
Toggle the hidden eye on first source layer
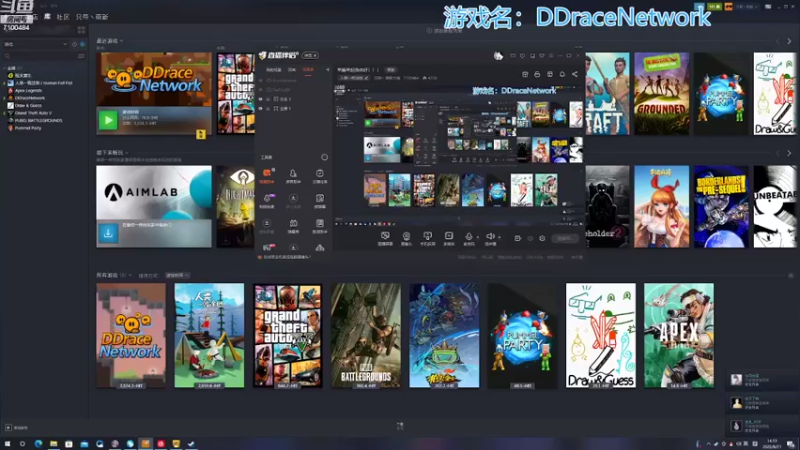[x=261, y=81]
